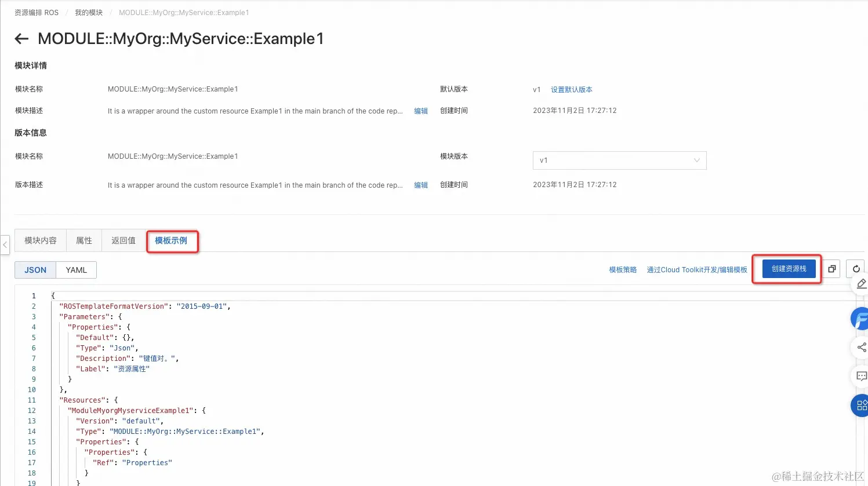Switch to the 返回值 tab

(x=124, y=240)
